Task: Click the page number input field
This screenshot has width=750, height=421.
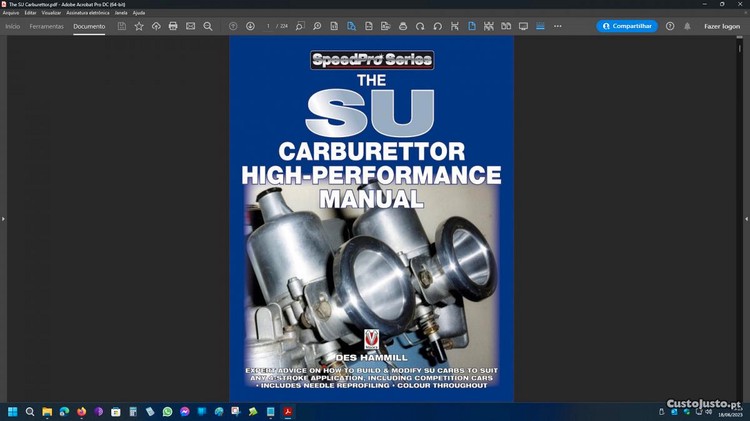Action: pyautogui.click(x=269, y=26)
